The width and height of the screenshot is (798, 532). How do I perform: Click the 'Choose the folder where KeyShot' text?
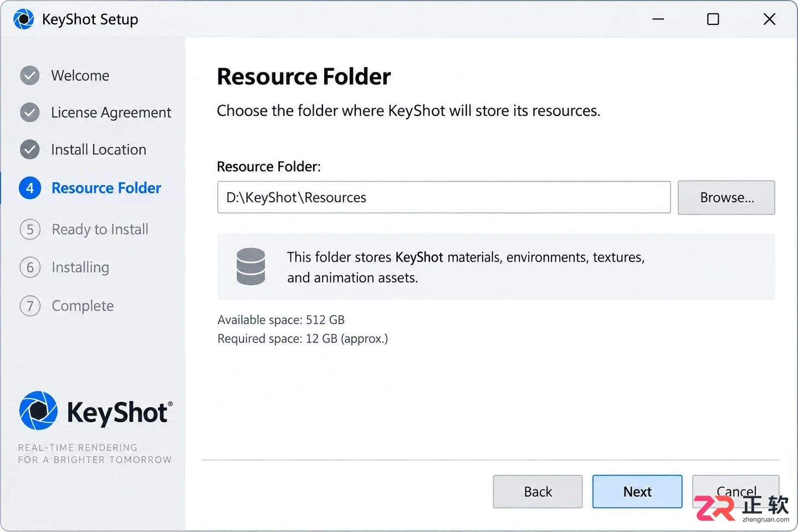click(x=408, y=111)
